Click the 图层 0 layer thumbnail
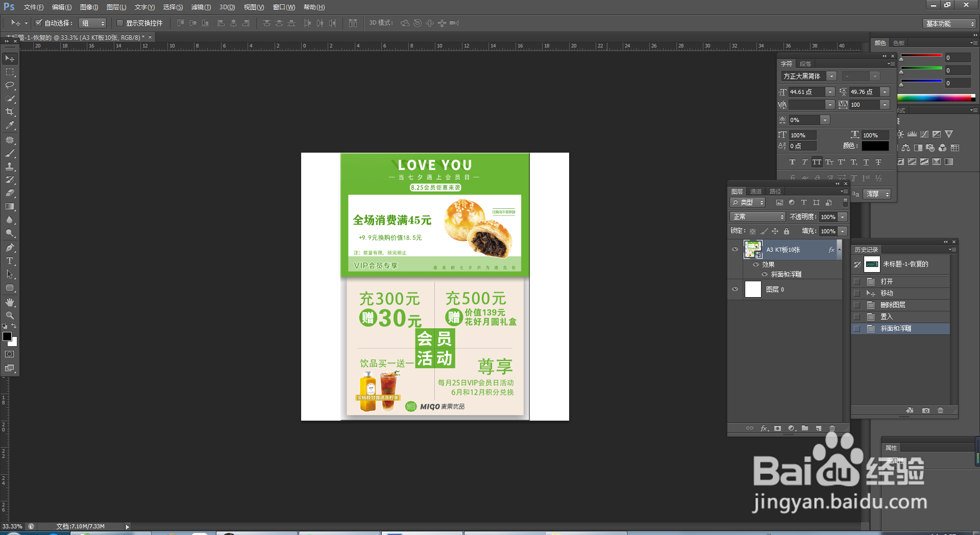Image resolution: width=980 pixels, height=535 pixels. pyautogui.click(x=753, y=289)
